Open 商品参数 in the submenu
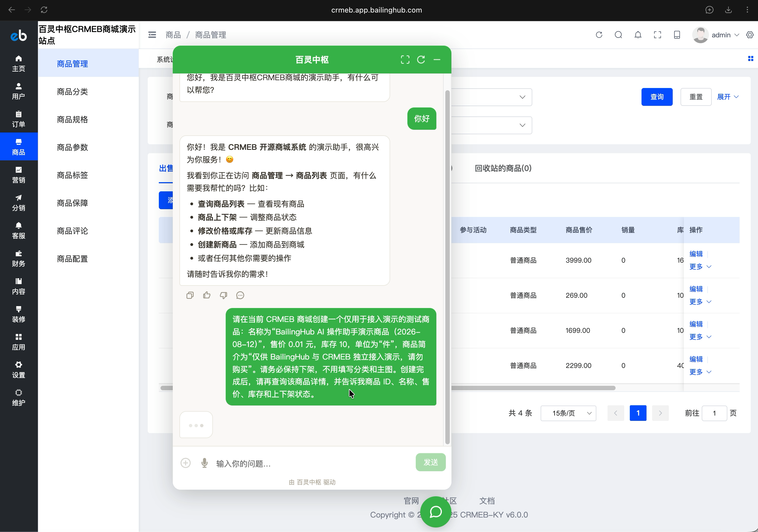This screenshot has width=758, height=532. 88,147
